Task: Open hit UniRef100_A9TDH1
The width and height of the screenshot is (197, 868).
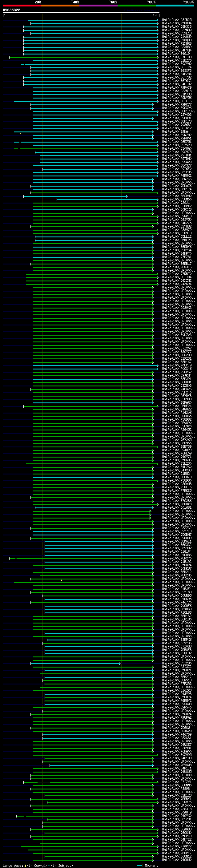Action: pyautogui.click(x=177, y=155)
